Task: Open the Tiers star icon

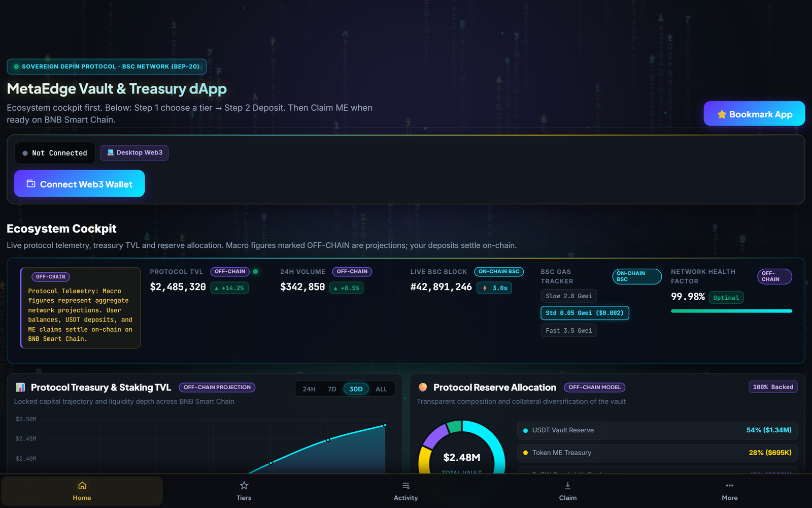Action: (x=244, y=486)
